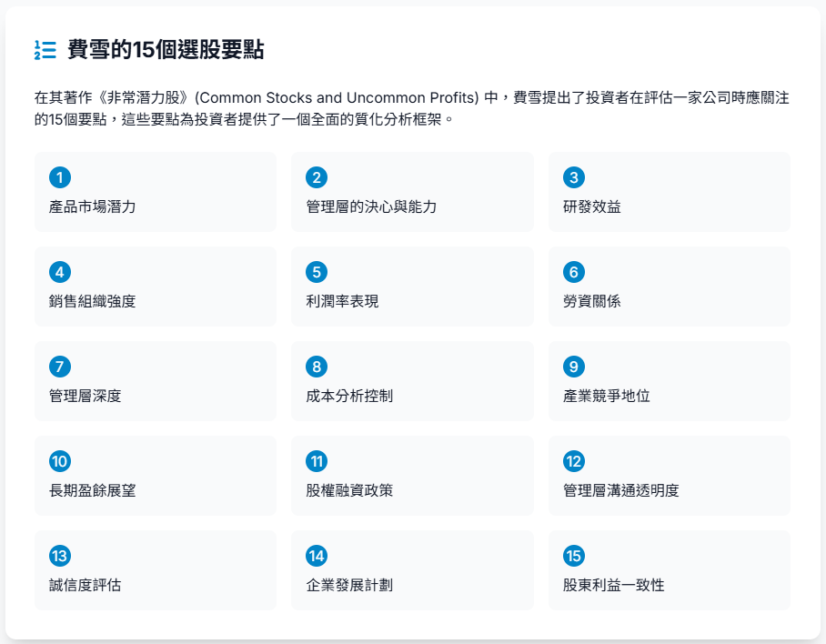This screenshot has height=644, width=826.
Task: Select the text 勞資關係
Action: [x=592, y=301]
